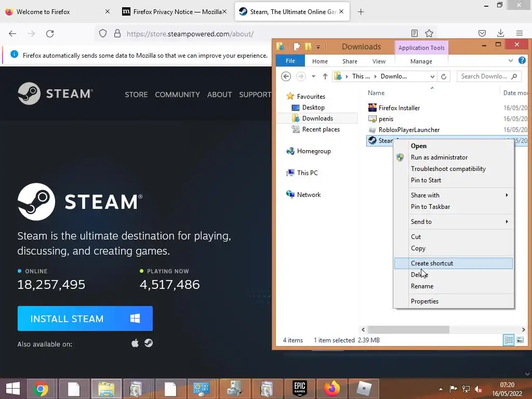Viewport: 532px width, 399px height.
Task: Click search magnifier in Explorer search box
Action: click(514, 76)
